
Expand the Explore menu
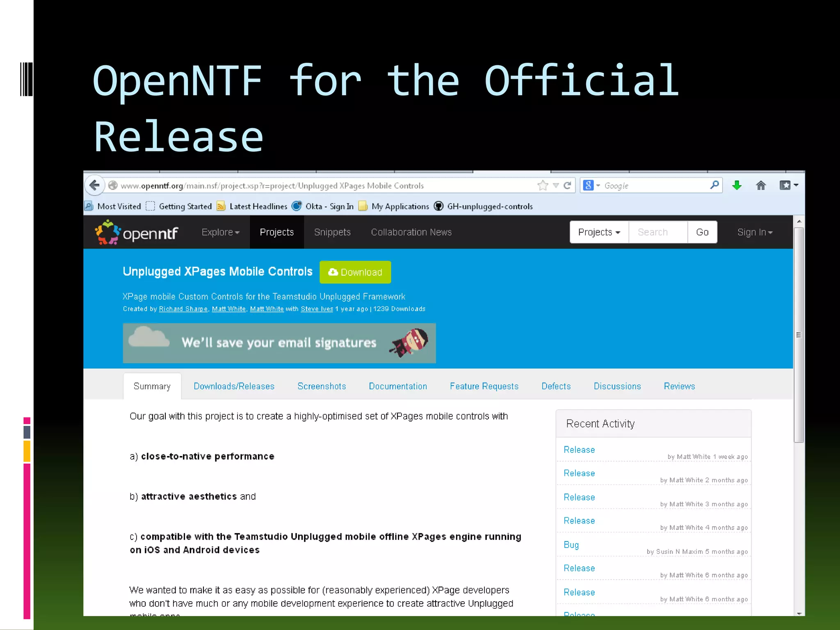pyautogui.click(x=220, y=232)
